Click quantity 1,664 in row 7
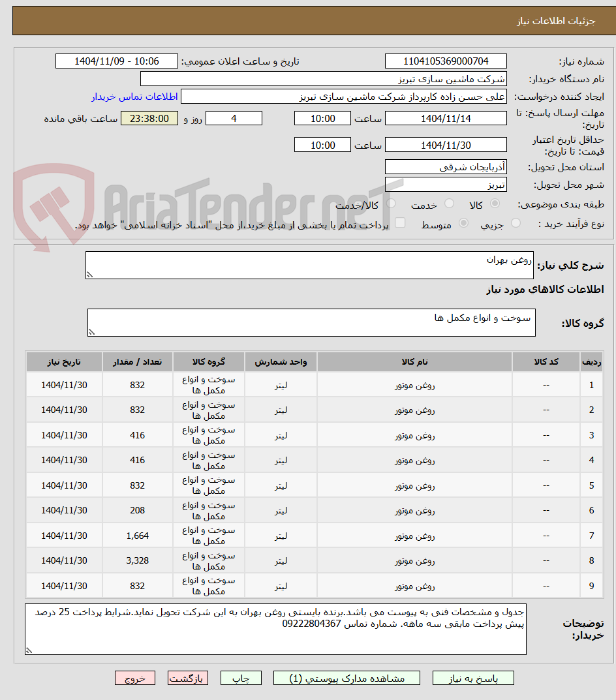This screenshot has height=700, width=616. (137, 535)
